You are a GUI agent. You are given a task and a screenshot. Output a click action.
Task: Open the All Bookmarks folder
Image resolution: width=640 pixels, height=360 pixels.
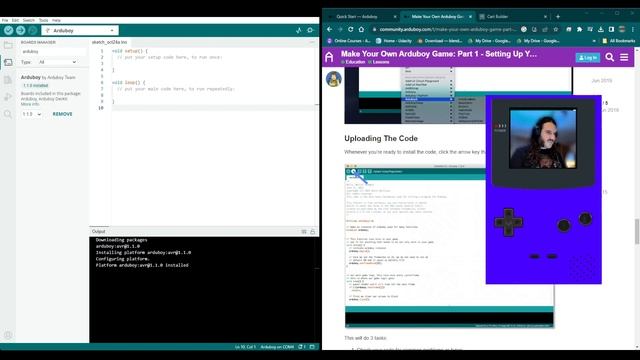point(619,41)
